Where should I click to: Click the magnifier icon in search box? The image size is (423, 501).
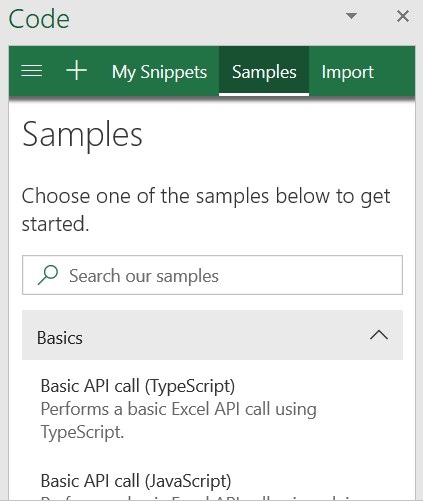[x=48, y=275]
